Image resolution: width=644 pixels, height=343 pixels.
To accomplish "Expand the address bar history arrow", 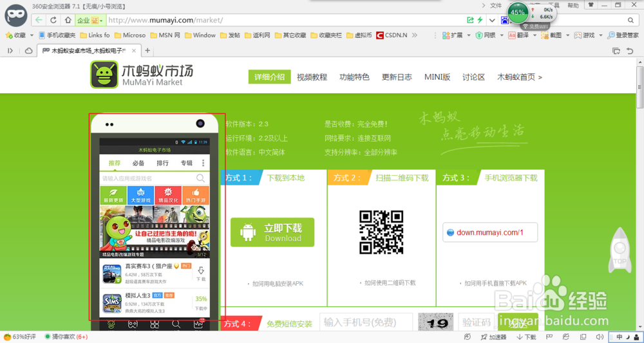I will (491, 20).
